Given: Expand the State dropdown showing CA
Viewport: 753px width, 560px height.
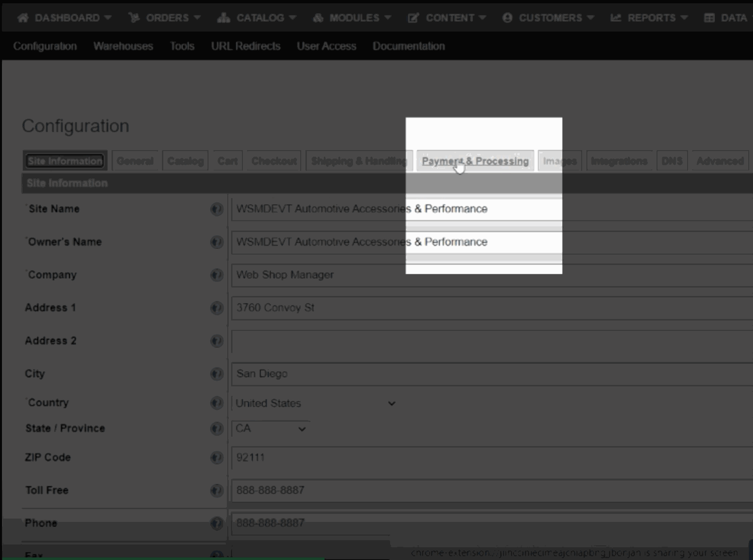Looking at the screenshot, I should click(x=271, y=429).
